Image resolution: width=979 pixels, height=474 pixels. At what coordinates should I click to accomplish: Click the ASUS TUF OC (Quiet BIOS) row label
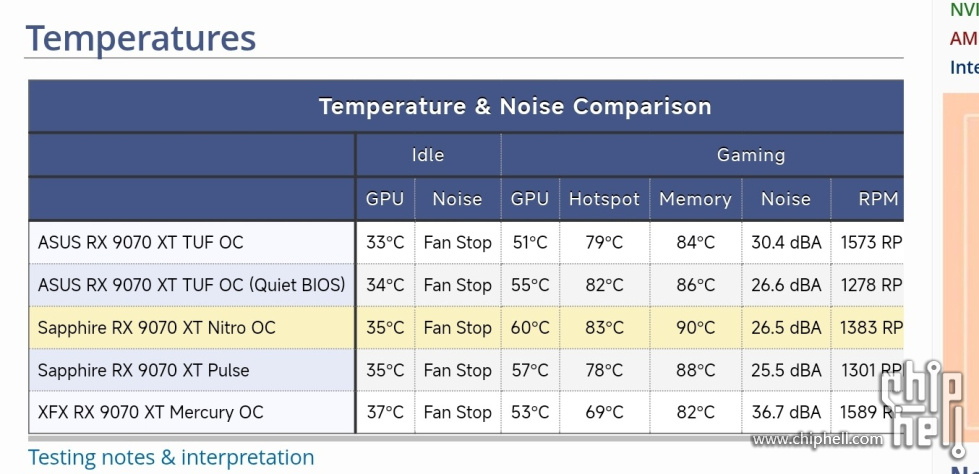click(191, 285)
